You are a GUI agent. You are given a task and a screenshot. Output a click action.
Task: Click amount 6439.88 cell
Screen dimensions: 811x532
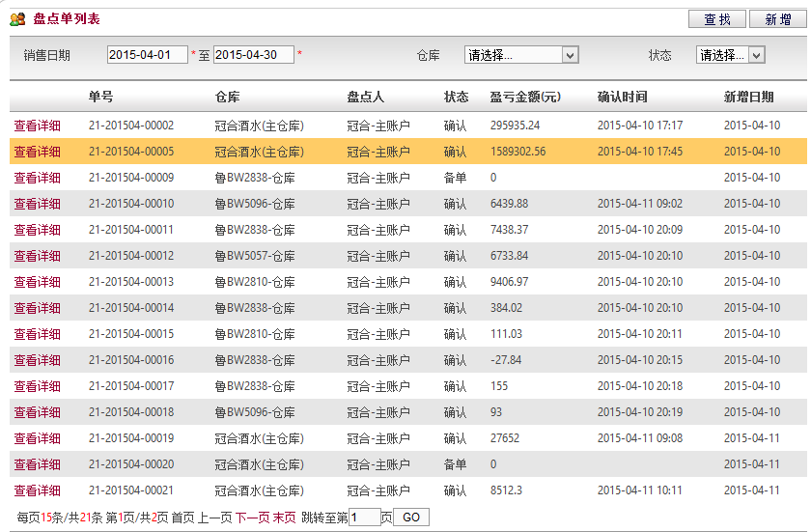coord(510,204)
